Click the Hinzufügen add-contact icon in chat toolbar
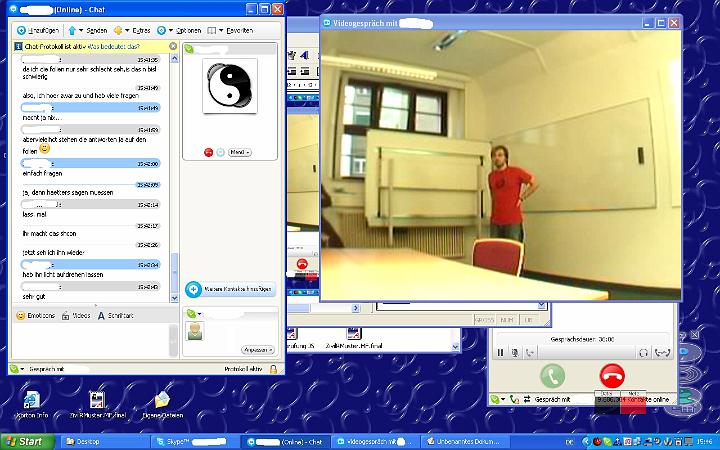Image resolution: width=720 pixels, height=450 pixels. [x=21, y=31]
